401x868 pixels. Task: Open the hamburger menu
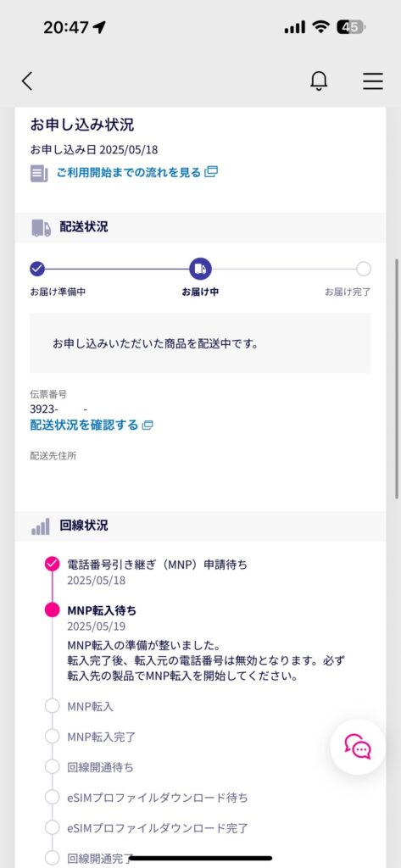point(373,81)
